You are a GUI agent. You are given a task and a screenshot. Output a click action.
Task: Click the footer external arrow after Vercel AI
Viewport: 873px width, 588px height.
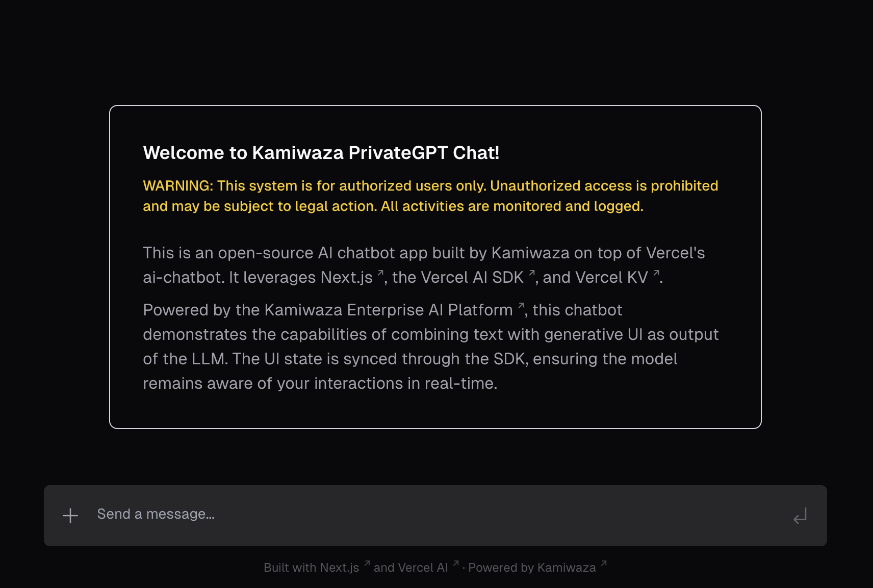(x=456, y=563)
